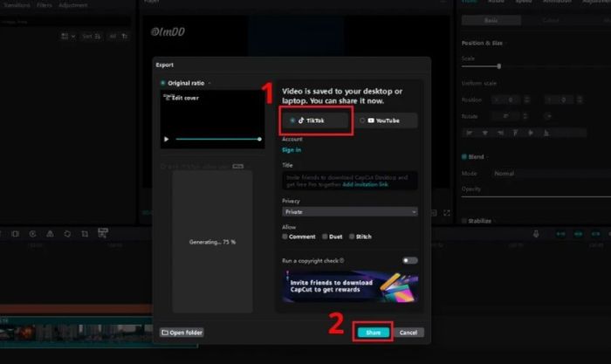Open the Adjustment tab at top left
This screenshot has width=611, height=364.
tap(73, 5)
